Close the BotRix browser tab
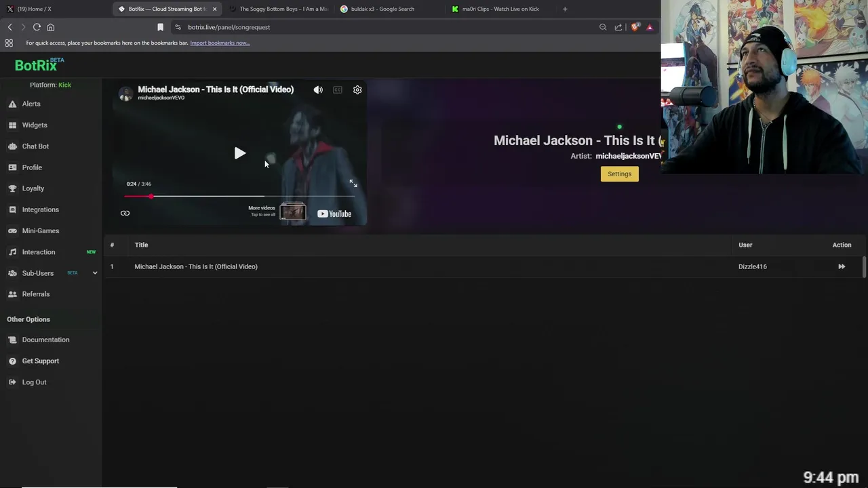The image size is (868, 488). (214, 9)
